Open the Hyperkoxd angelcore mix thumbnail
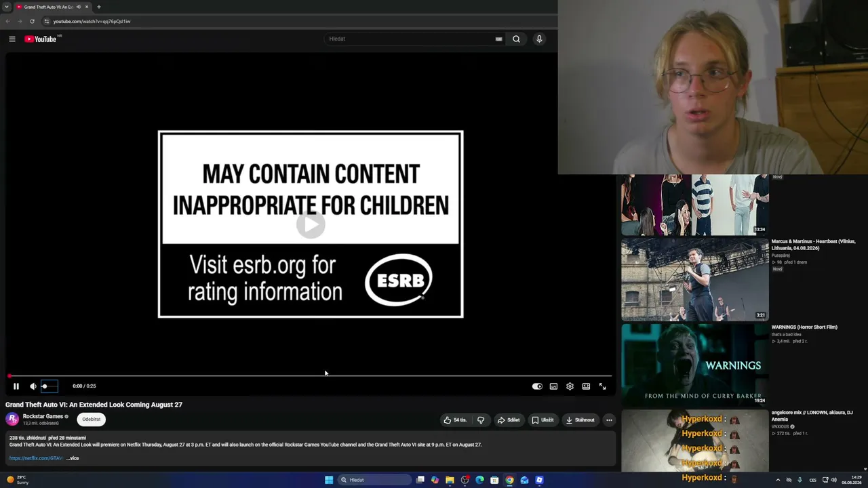The image size is (868, 488). point(695,441)
